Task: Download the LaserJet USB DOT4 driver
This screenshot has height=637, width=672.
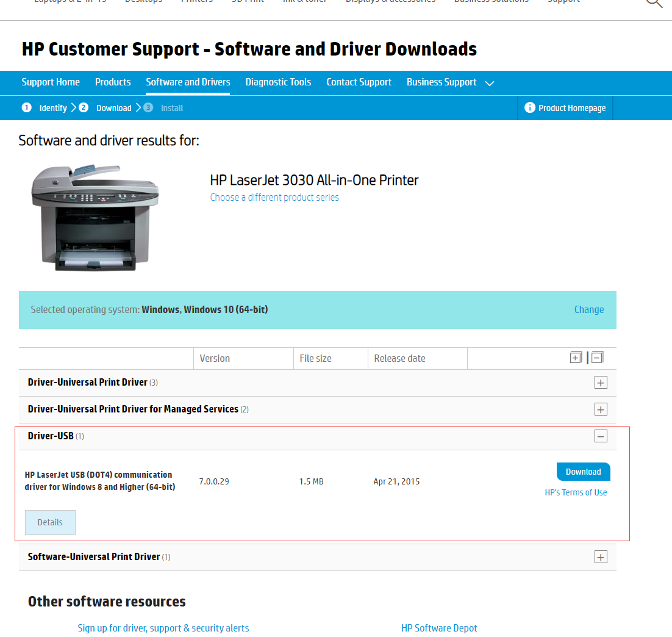Action: 583,471
